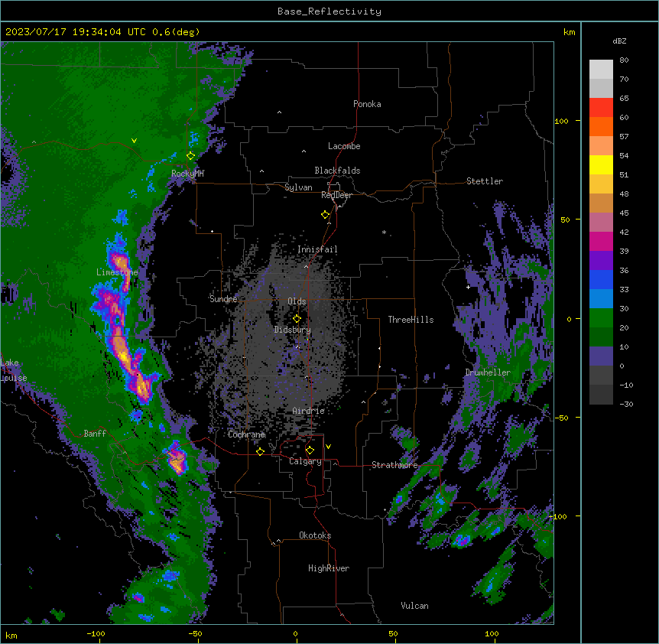This screenshot has width=659, height=644.
Task: Select the RedDeer city label
Action: [x=336, y=195]
